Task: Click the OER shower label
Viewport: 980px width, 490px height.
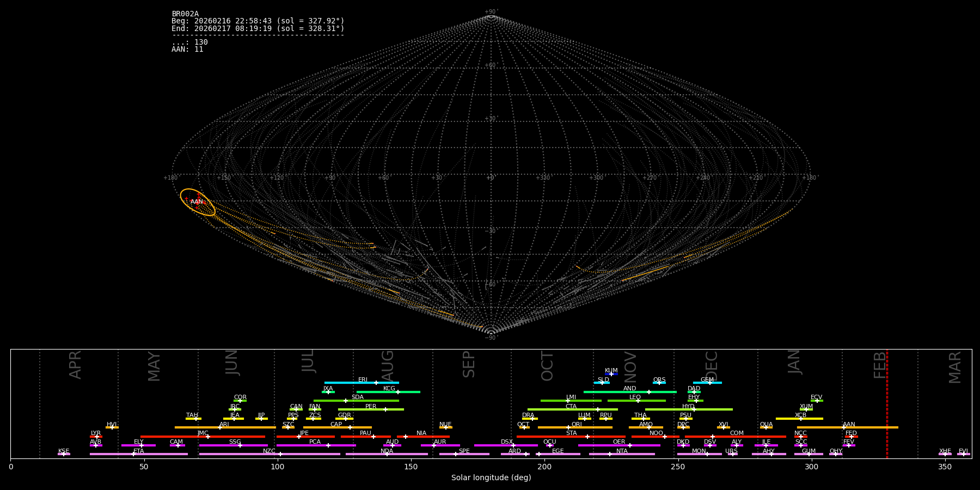Action: (619, 442)
